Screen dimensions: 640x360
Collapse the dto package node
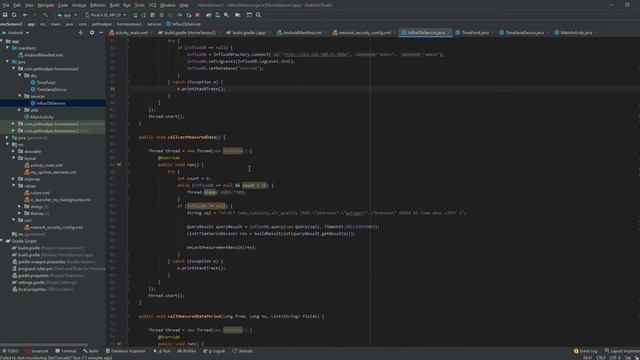point(20,76)
